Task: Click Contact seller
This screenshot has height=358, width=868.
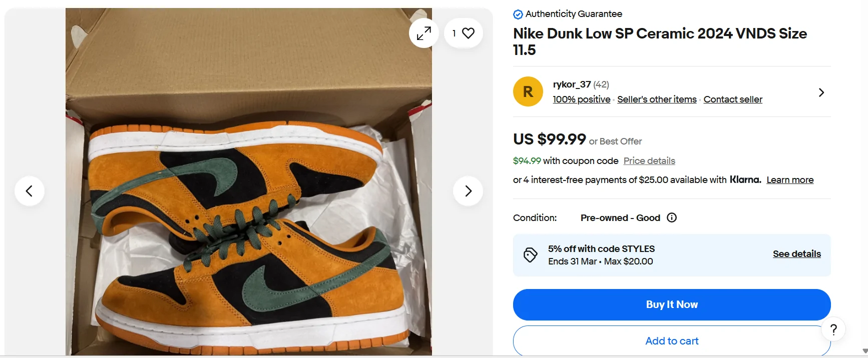Action: tap(733, 99)
